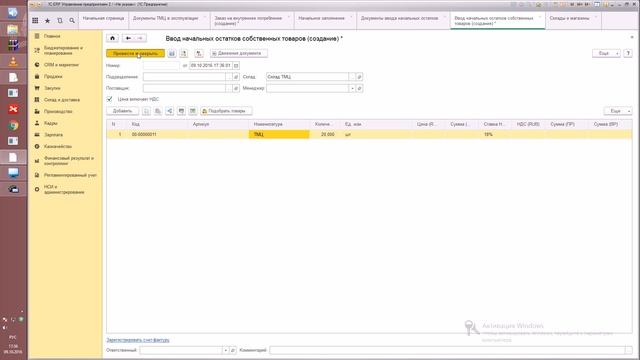
Task: Open the Dt/Kt postings report icon
Action: point(199,53)
